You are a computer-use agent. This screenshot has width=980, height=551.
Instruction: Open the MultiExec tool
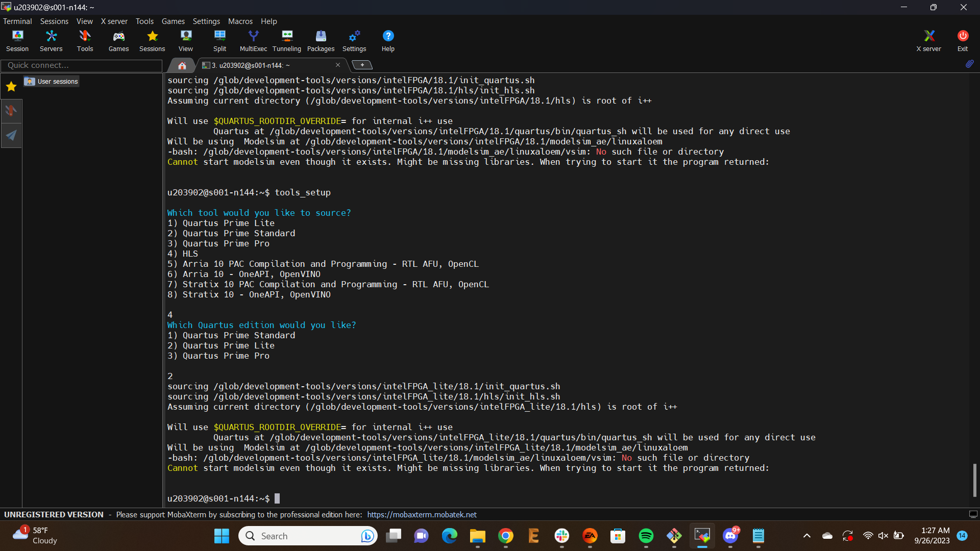pos(253,40)
